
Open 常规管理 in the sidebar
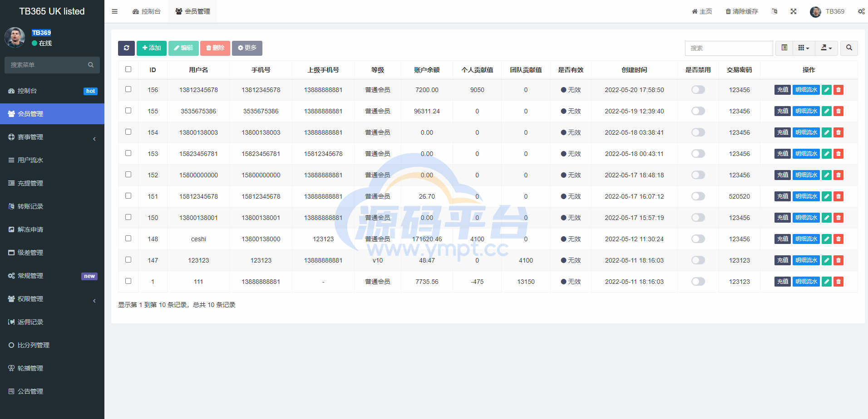(52, 276)
